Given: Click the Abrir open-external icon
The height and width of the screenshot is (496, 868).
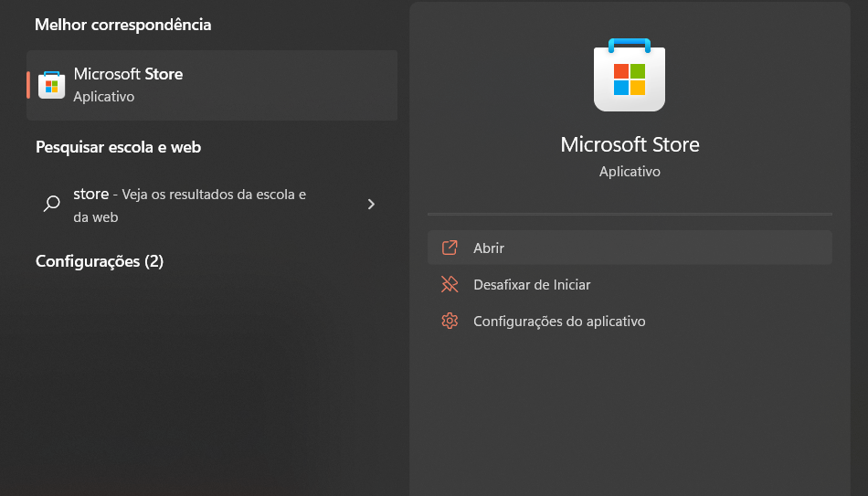Looking at the screenshot, I should [x=450, y=248].
